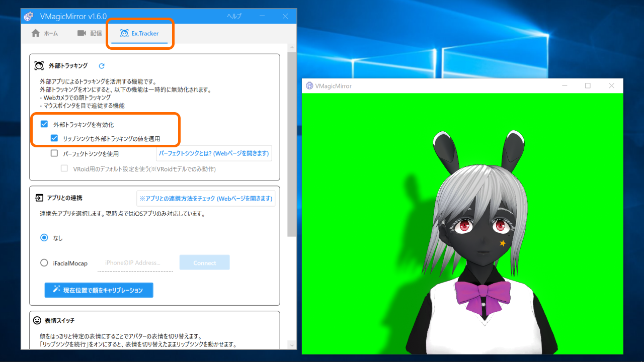Uncheck リップシンクも外部トラッキングの値を適用

[54, 138]
